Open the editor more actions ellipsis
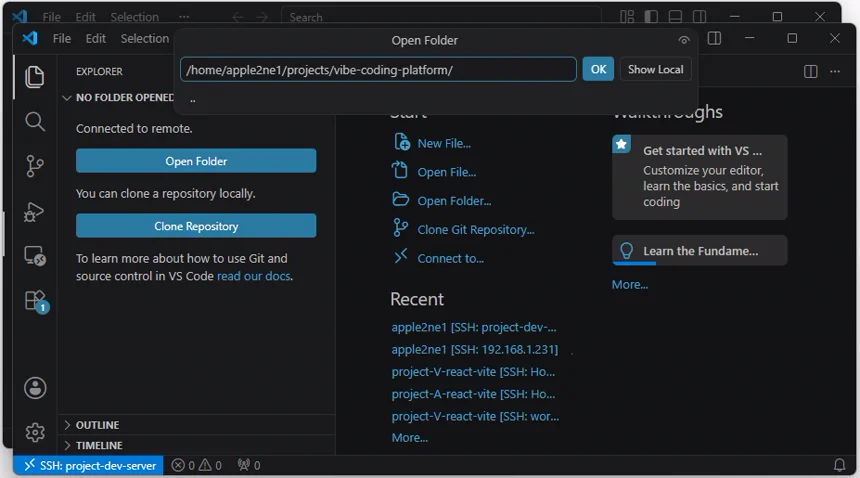860x478 pixels. (x=835, y=71)
